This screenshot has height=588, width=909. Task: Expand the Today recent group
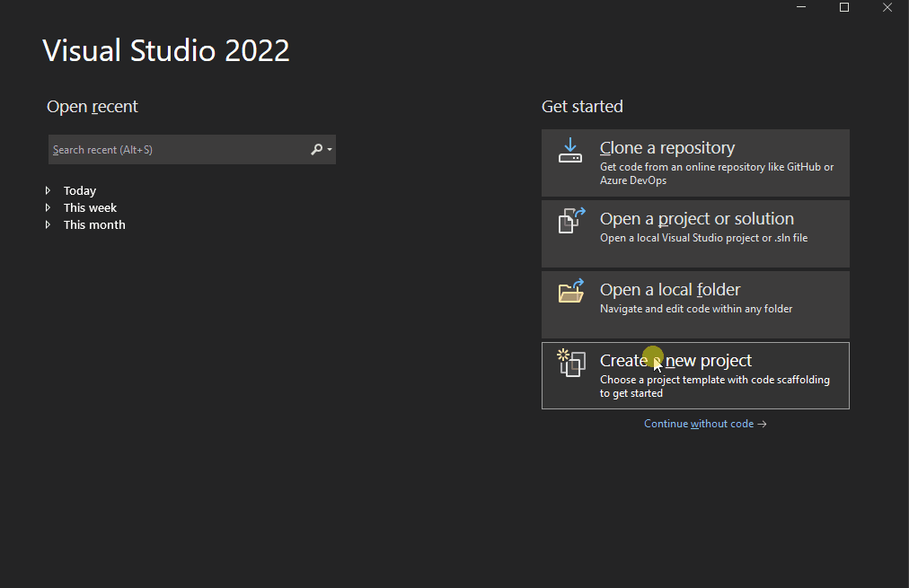tap(49, 190)
